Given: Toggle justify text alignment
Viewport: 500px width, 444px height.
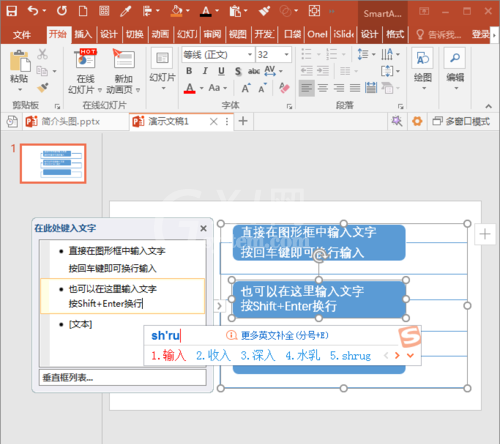Looking at the screenshot, I should coord(355,88).
